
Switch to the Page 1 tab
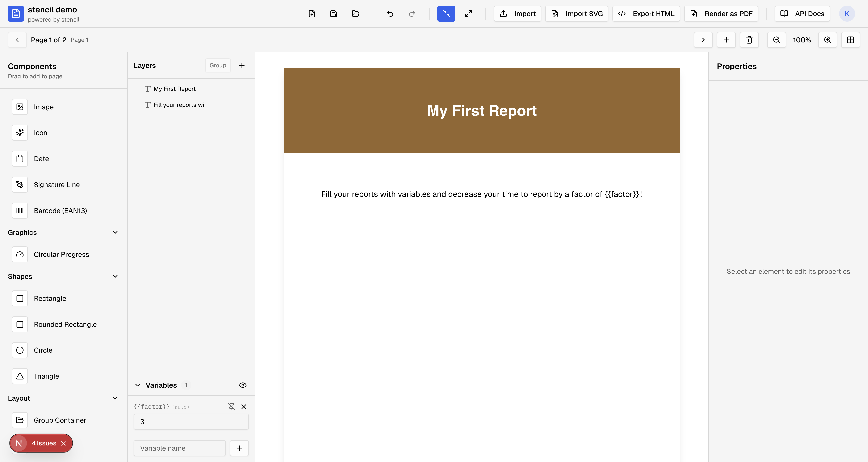(80, 40)
